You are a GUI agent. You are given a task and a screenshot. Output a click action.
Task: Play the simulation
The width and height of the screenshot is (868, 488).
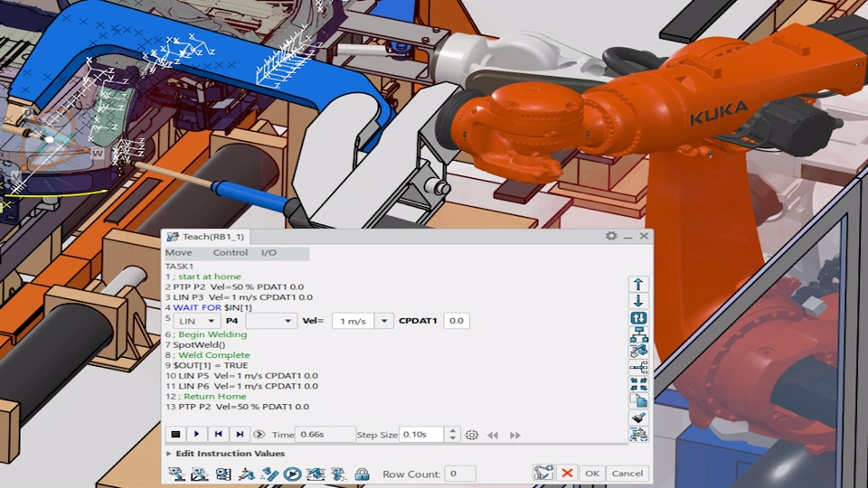[x=196, y=435]
